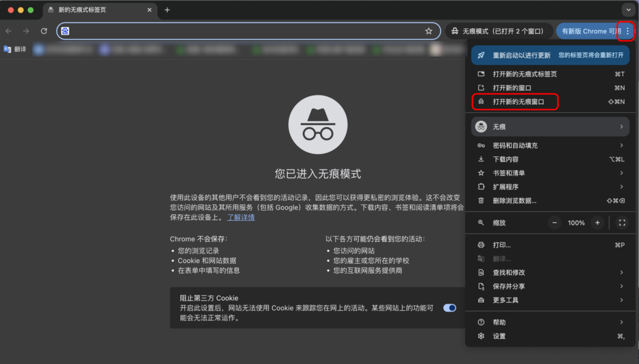The image size is (639, 364).
Task: Expand the 密码和自动填充 submenu
Action: [x=518, y=145]
